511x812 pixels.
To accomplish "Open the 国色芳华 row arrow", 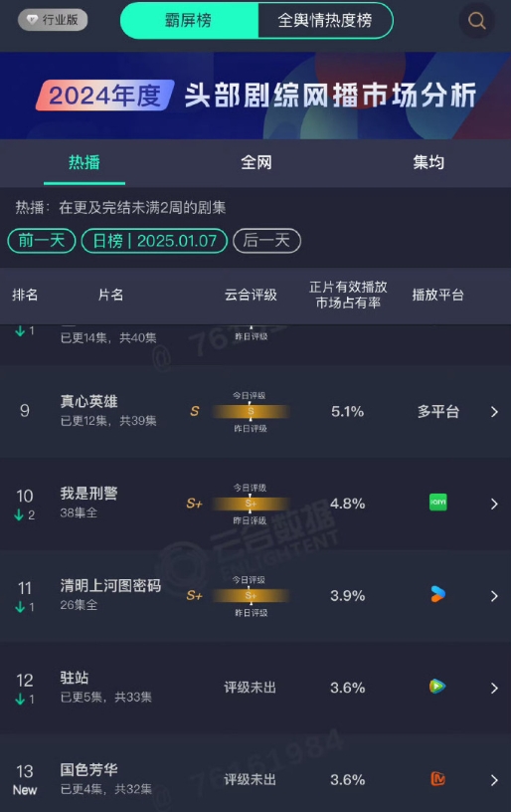I will click(494, 780).
